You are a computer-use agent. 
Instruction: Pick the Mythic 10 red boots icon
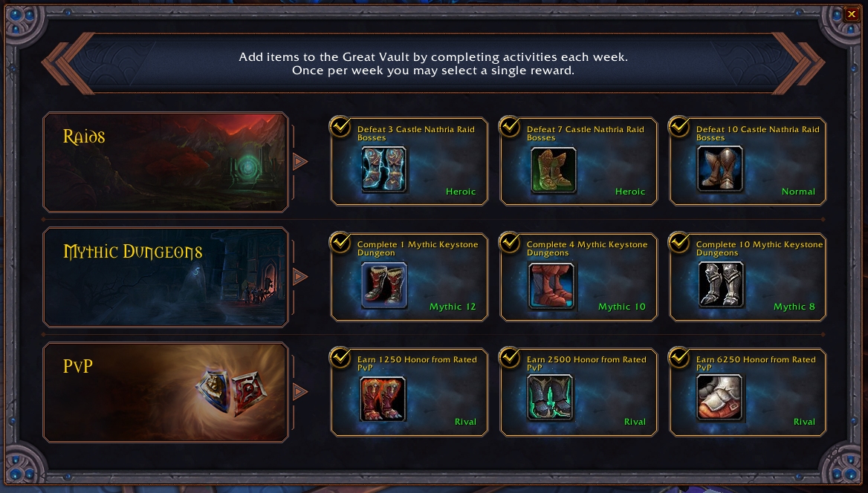[x=551, y=286]
